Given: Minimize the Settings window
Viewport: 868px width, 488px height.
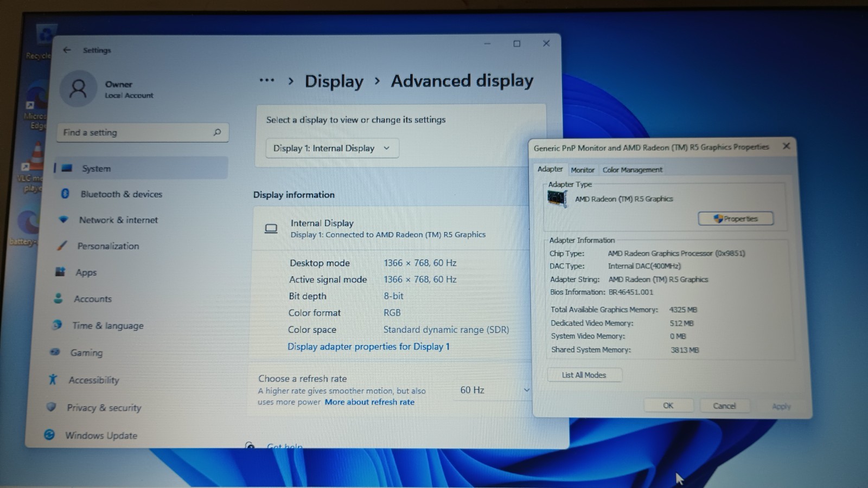Looking at the screenshot, I should pos(487,43).
